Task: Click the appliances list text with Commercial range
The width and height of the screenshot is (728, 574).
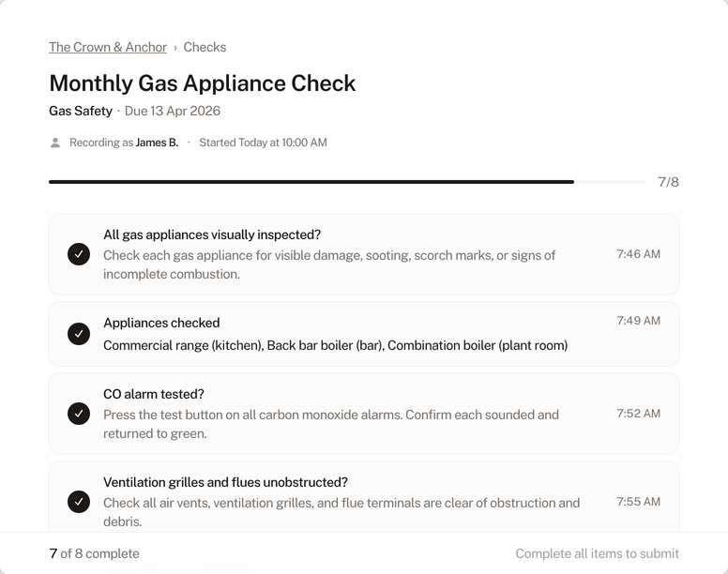Action: pos(335,345)
